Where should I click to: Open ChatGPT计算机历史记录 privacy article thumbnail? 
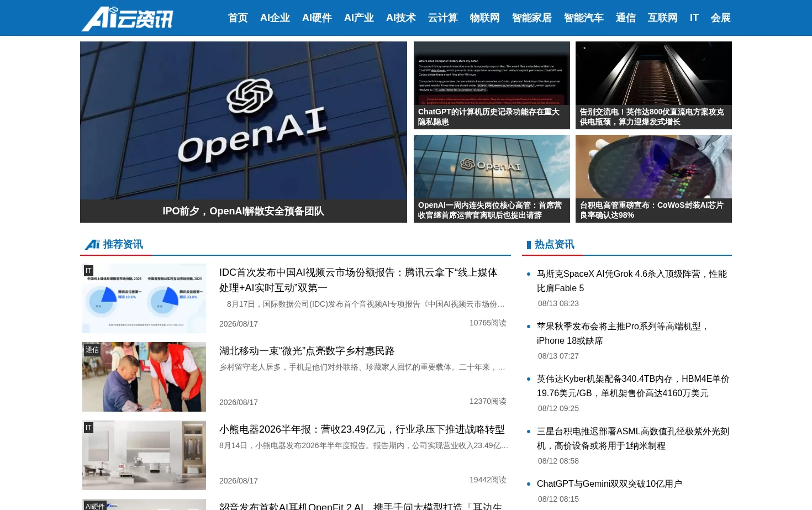point(492,73)
